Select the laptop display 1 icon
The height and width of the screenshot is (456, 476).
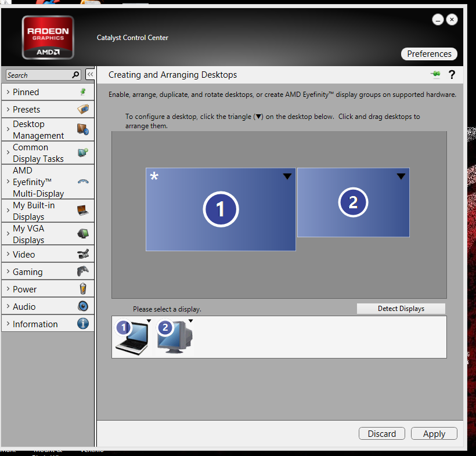point(132,336)
